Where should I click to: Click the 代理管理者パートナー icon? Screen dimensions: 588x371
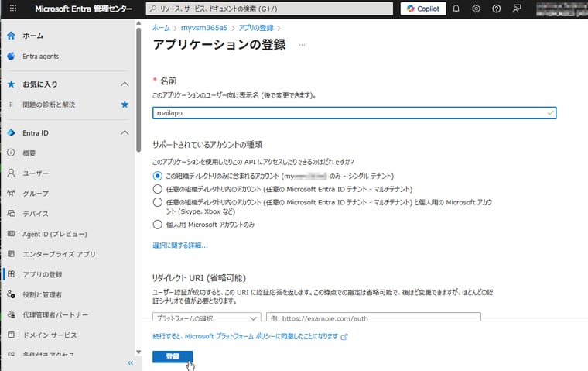[x=12, y=314]
